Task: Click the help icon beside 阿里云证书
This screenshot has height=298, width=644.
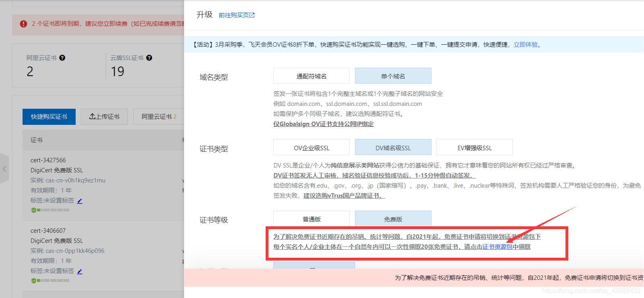Action: point(62,58)
